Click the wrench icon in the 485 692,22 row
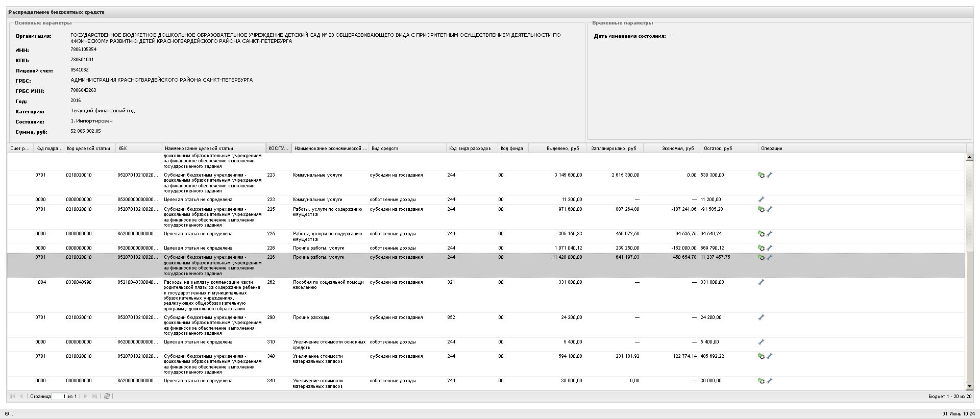The height and width of the screenshot is (419, 980). pyautogui.click(x=770, y=356)
